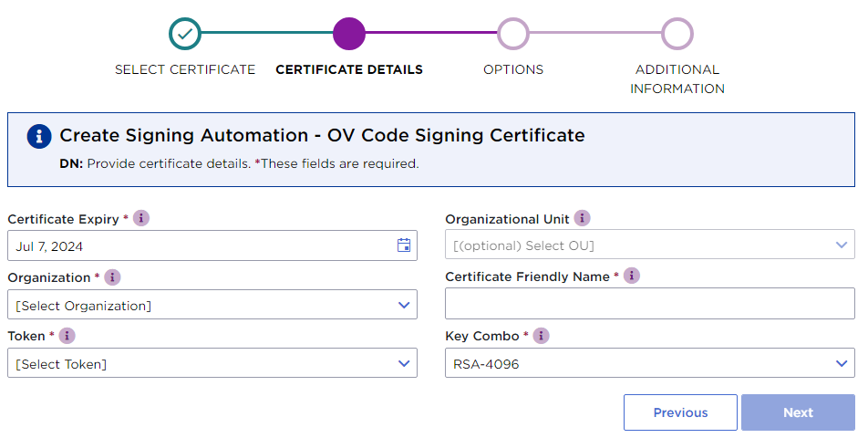Jump to the Options step circle
868x438 pixels.
coord(513,34)
